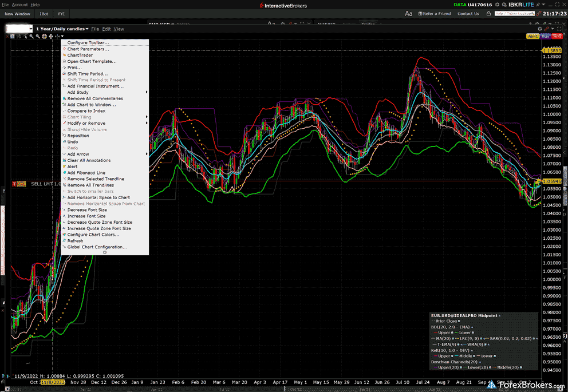568x392 pixels.
Task: Click the search icon beside account gear
Action: click(504, 5)
